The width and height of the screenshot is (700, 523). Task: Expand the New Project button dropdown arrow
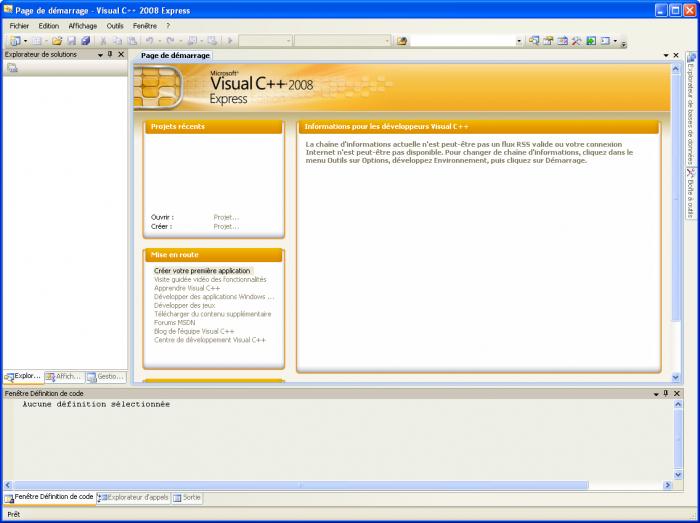(25, 41)
